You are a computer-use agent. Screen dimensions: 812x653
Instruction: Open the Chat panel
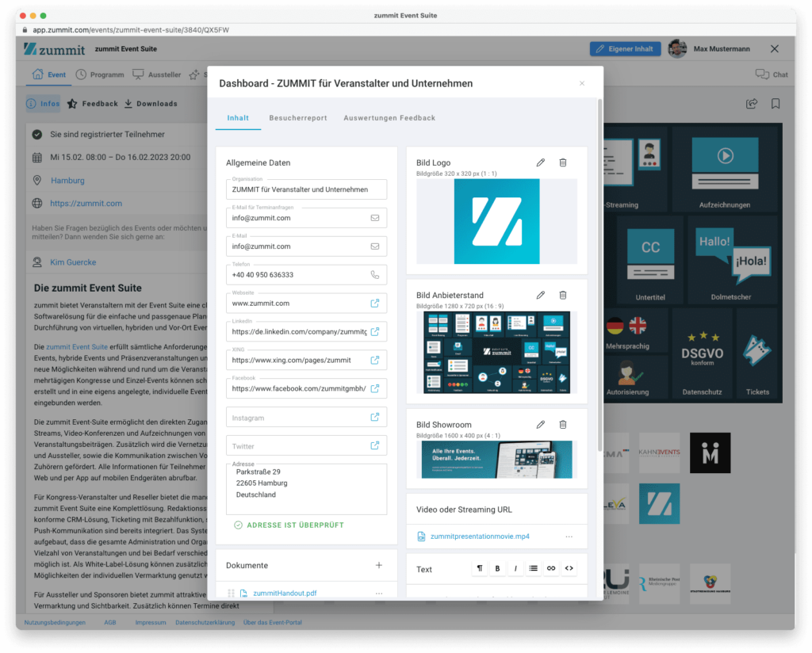coord(769,74)
